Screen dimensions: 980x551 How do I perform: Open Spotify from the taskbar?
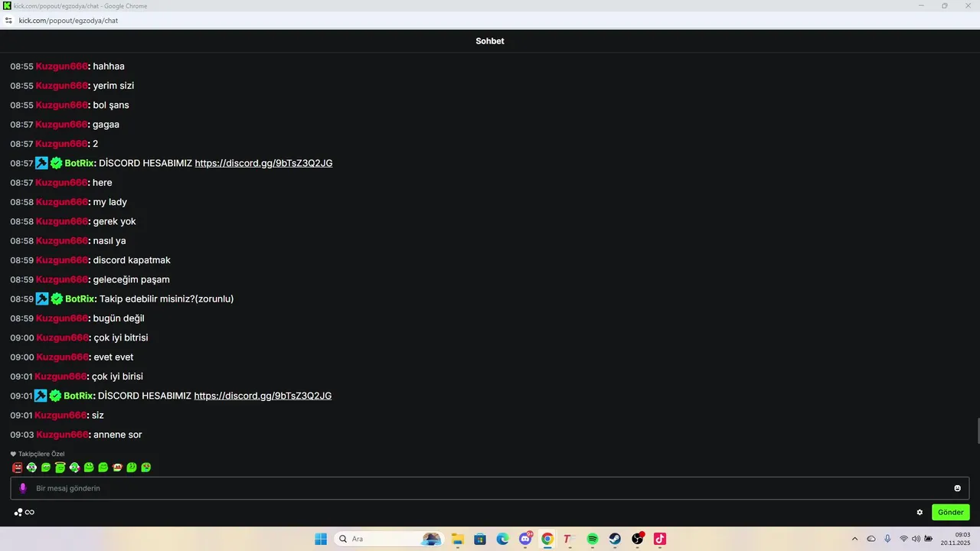click(x=593, y=539)
